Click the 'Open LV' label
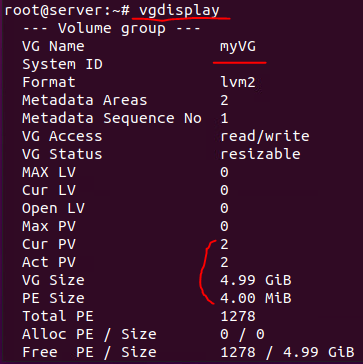This screenshot has width=363, height=364. click(x=53, y=209)
